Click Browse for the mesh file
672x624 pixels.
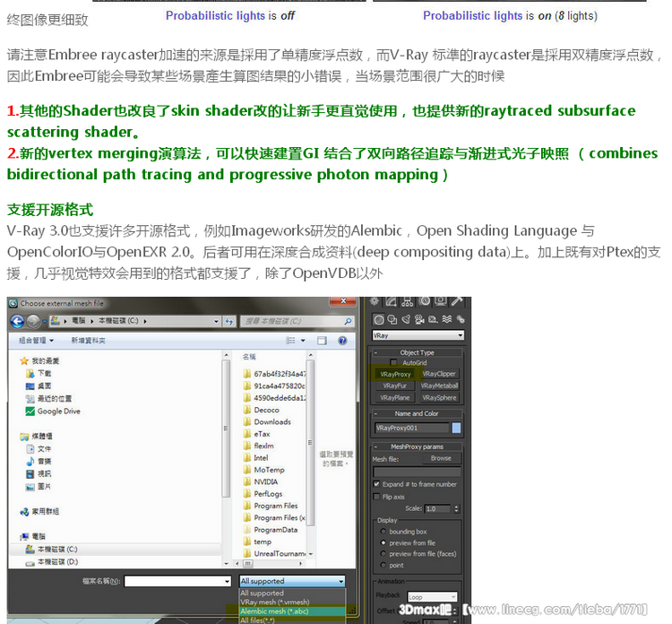click(441, 458)
